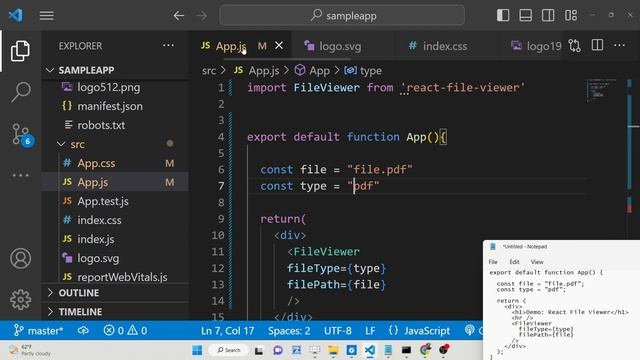
Task: Open the Explorer view in the activity bar
Action: click(20, 51)
